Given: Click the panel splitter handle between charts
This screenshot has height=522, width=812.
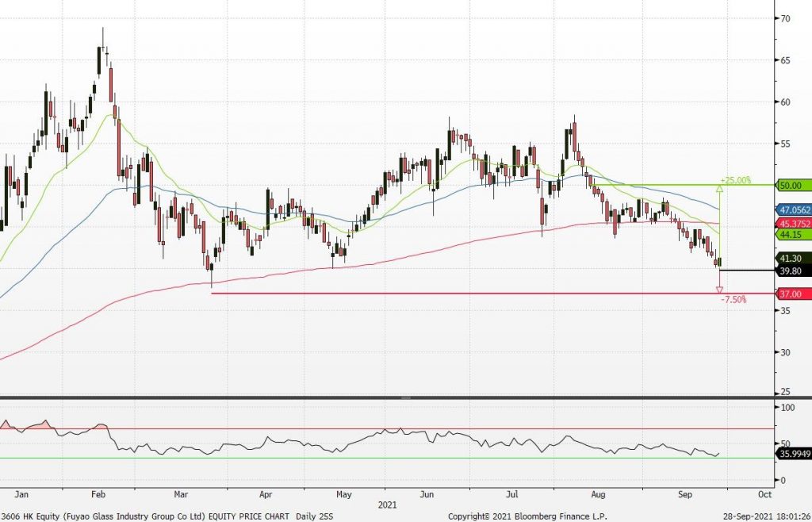Looking at the screenshot, I should coord(405,397).
